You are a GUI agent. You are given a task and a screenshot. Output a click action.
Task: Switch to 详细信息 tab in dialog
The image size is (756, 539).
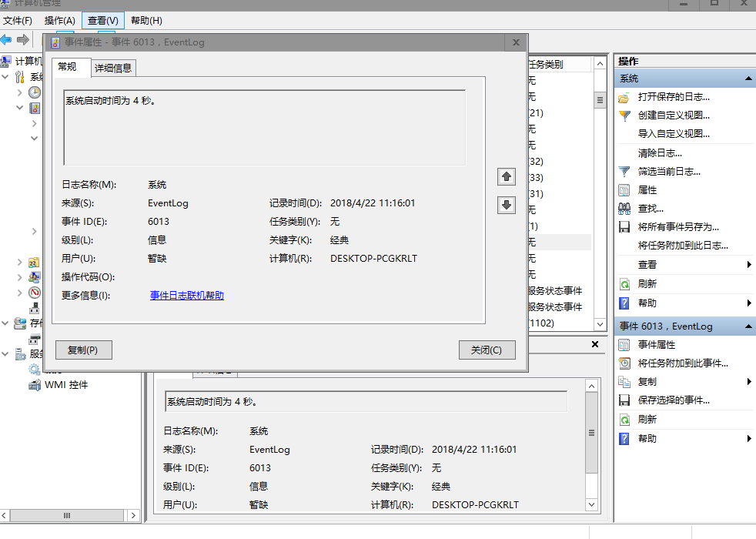tap(113, 68)
